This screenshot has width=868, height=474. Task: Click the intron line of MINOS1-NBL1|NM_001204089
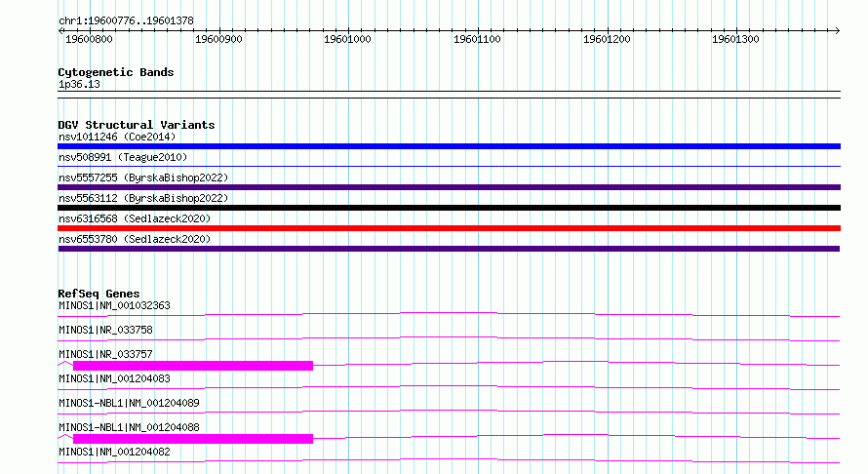coord(449,412)
